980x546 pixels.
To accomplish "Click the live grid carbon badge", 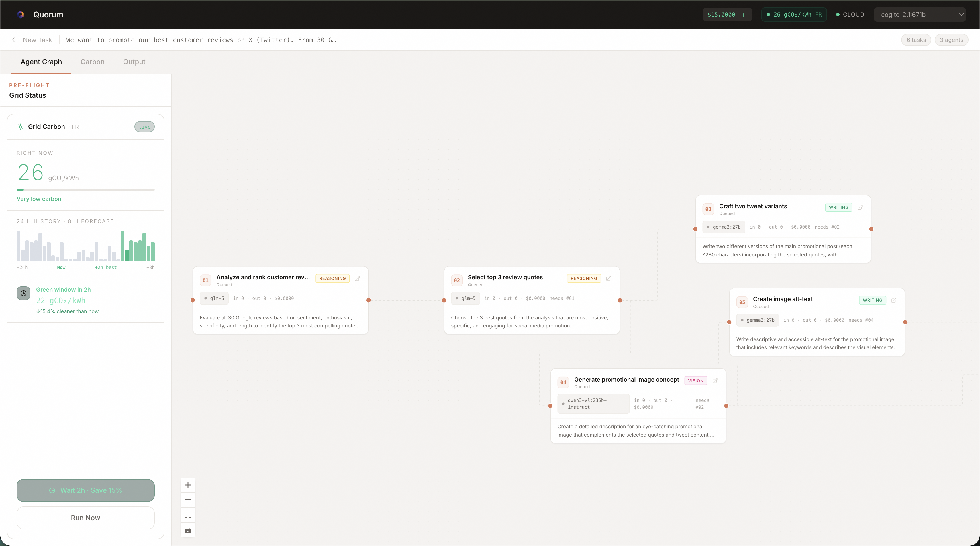I will pos(144,127).
